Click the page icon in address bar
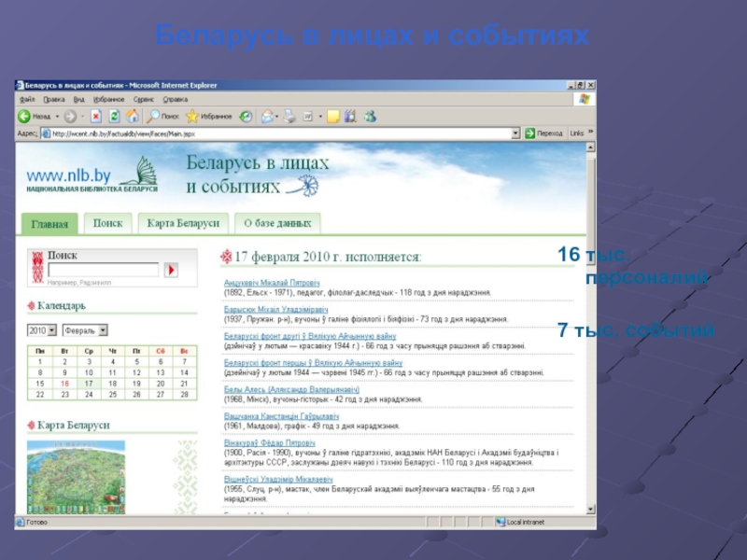 tap(46, 133)
